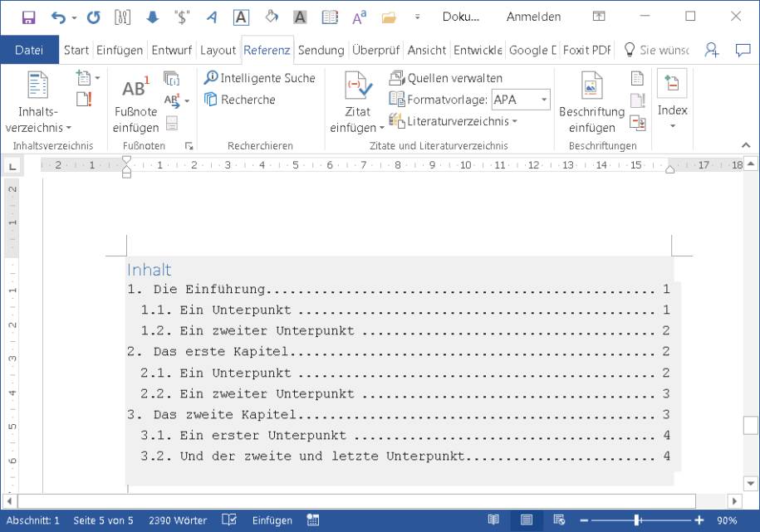
Task: Click the zoom slider handle
Action: coord(637,520)
